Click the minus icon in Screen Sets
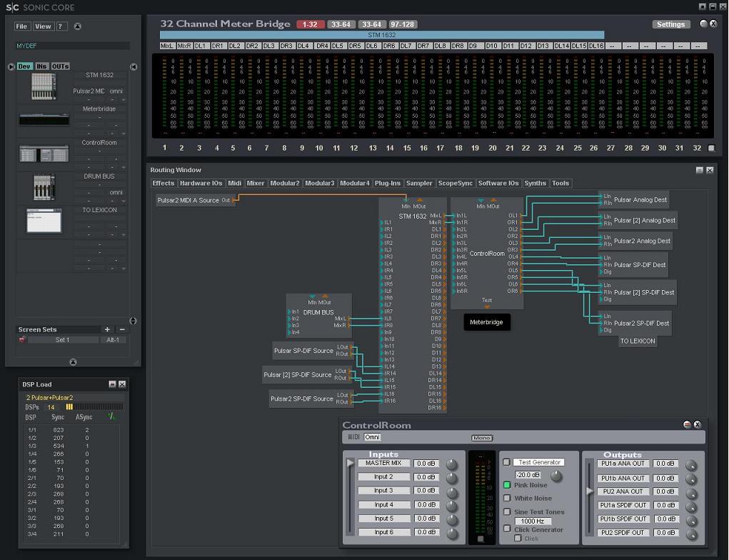The width and height of the screenshot is (729, 560). [x=122, y=329]
